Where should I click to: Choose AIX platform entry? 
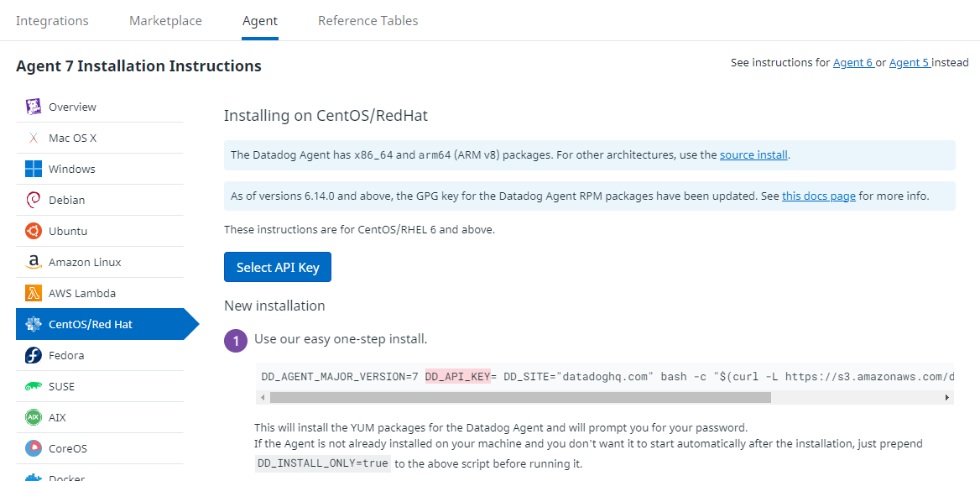coord(99,417)
